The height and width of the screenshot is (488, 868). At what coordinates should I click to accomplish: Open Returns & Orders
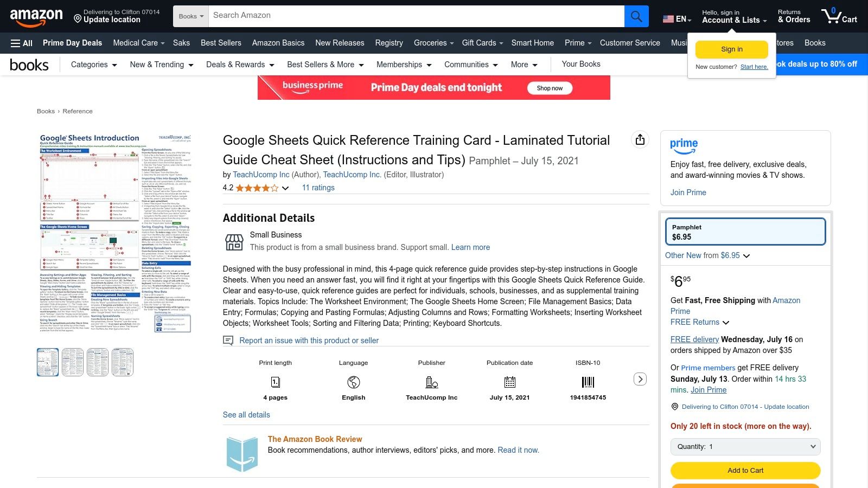click(x=794, y=16)
